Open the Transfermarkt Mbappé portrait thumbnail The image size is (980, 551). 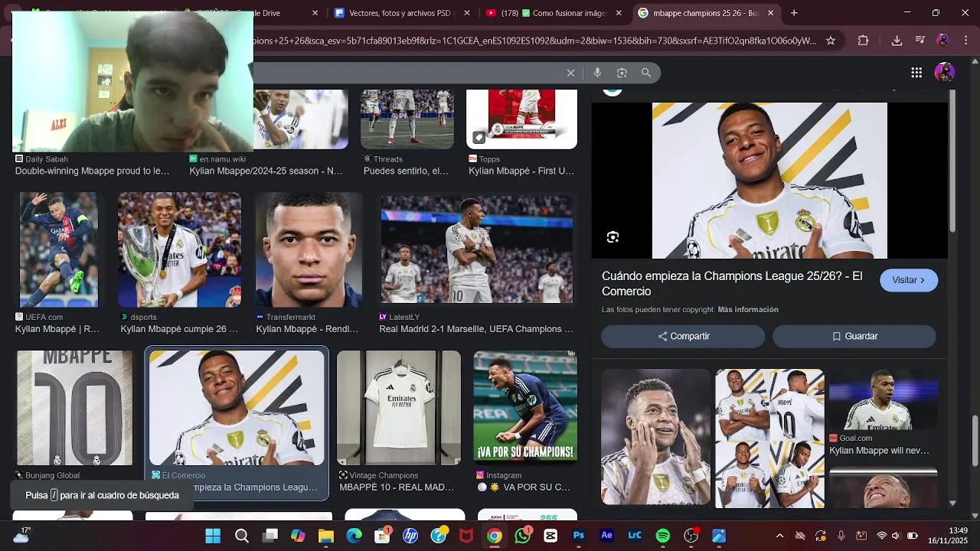(309, 250)
